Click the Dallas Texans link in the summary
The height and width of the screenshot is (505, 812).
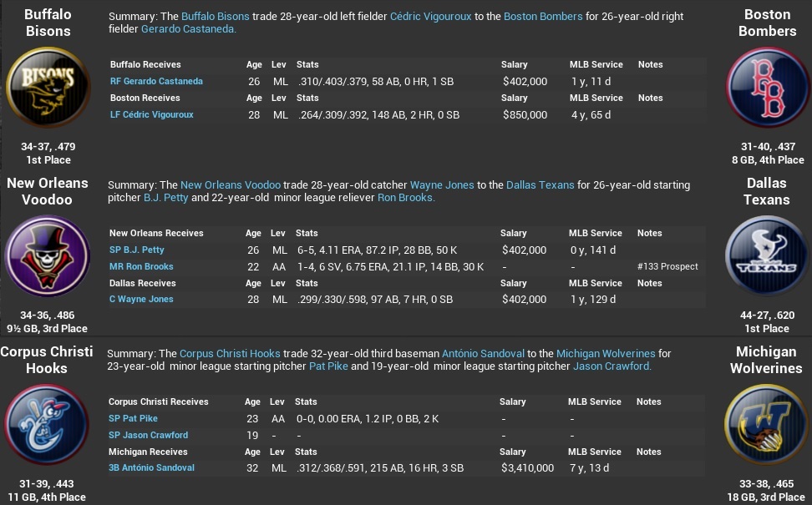click(540, 184)
